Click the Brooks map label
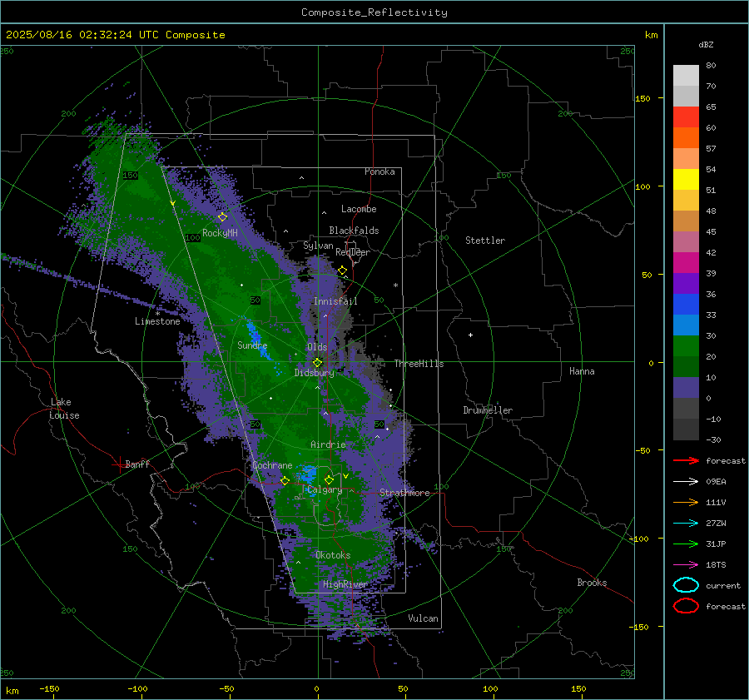 coord(592,583)
